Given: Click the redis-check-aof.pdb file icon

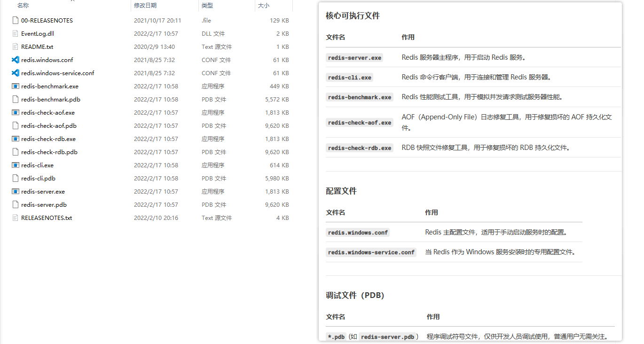Looking at the screenshot, I should pyautogui.click(x=15, y=125).
